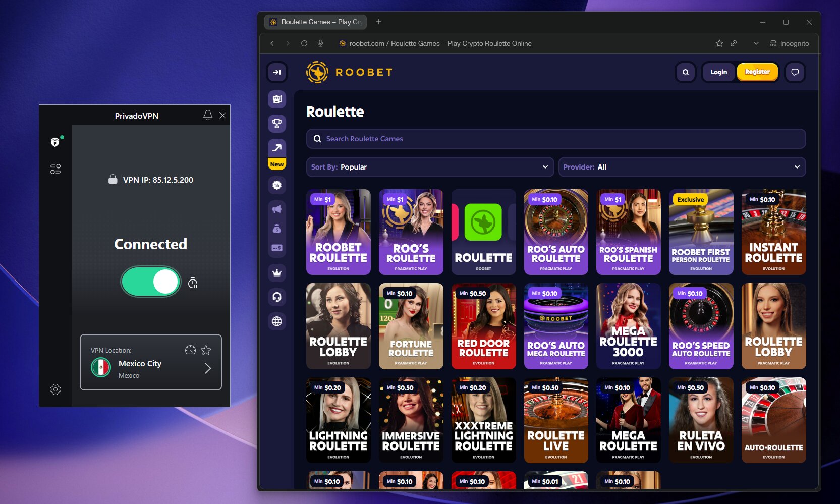Open Roulette Lobby Evolution card
The height and width of the screenshot is (504, 840).
pos(339,326)
